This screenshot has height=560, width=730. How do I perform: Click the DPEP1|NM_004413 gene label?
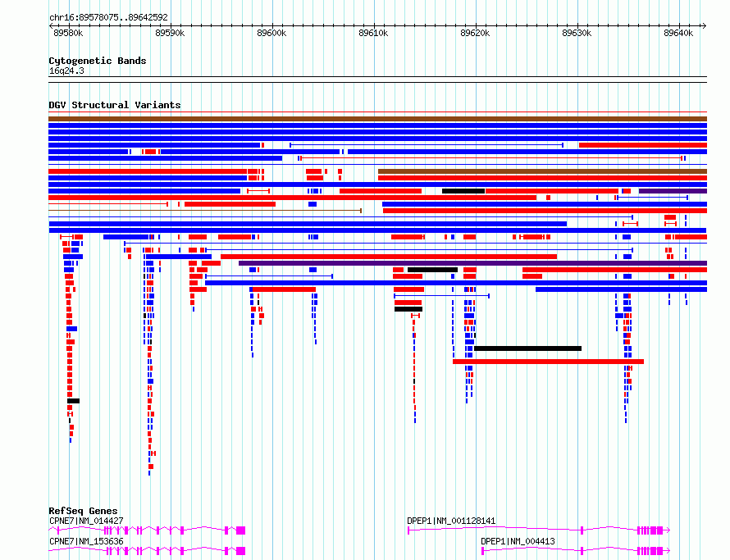click(x=518, y=541)
